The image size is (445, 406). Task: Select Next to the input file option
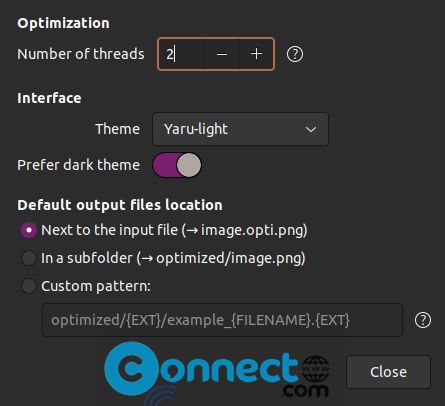[x=29, y=230]
